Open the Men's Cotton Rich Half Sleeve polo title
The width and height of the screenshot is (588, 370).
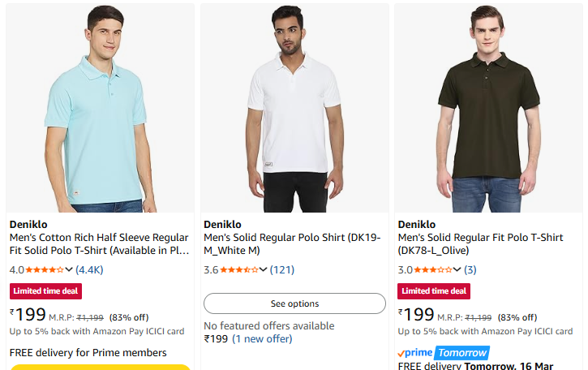point(99,243)
